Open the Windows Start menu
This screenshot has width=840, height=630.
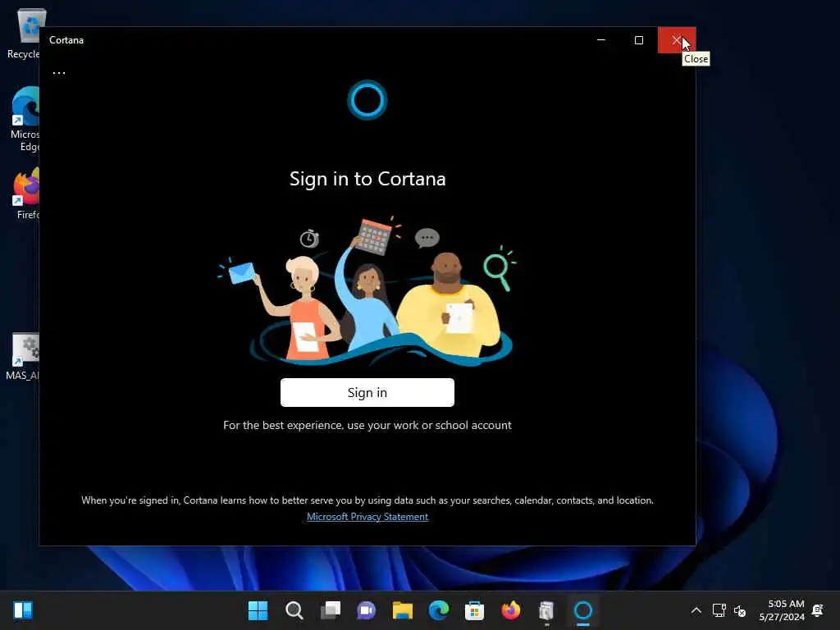pos(258,610)
